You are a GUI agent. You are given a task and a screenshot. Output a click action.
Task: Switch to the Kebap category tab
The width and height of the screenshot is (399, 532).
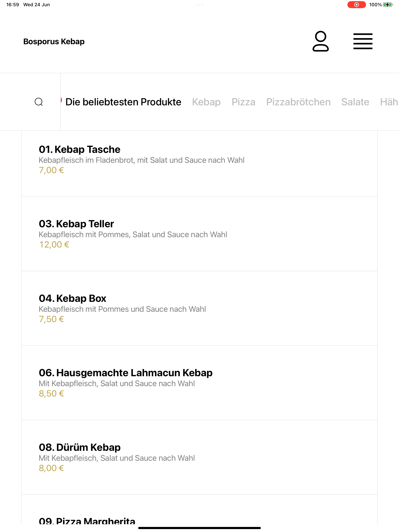[x=206, y=102]
